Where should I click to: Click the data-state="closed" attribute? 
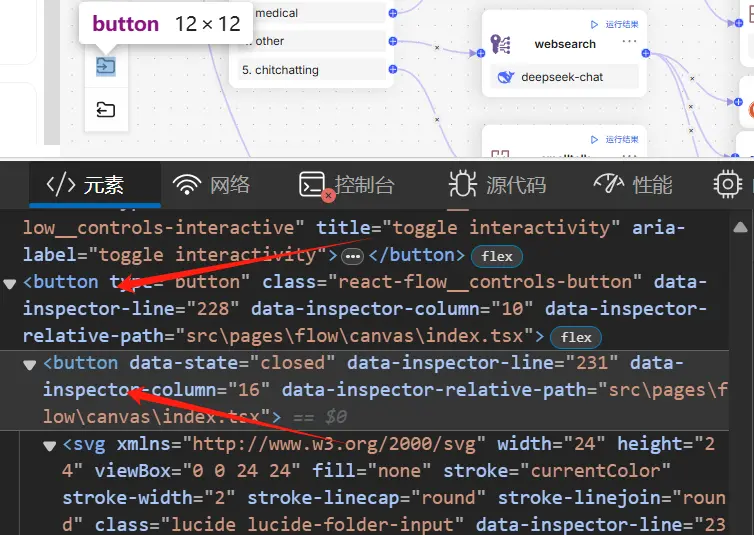[232, 362]
